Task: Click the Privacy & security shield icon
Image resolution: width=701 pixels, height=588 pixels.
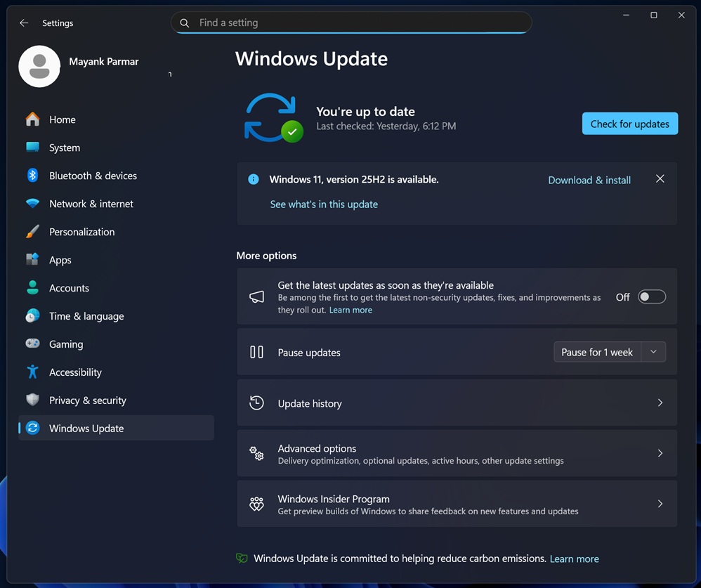Action: (32, 400)
